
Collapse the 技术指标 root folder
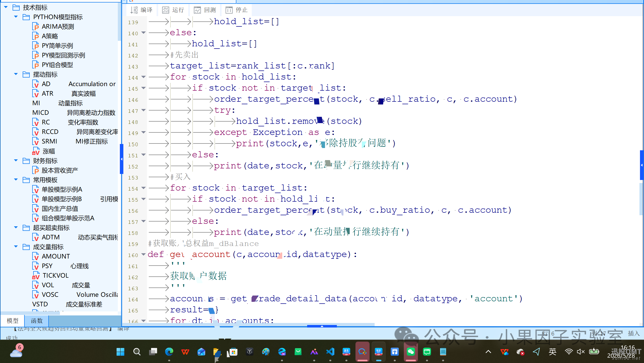point(6,7)
